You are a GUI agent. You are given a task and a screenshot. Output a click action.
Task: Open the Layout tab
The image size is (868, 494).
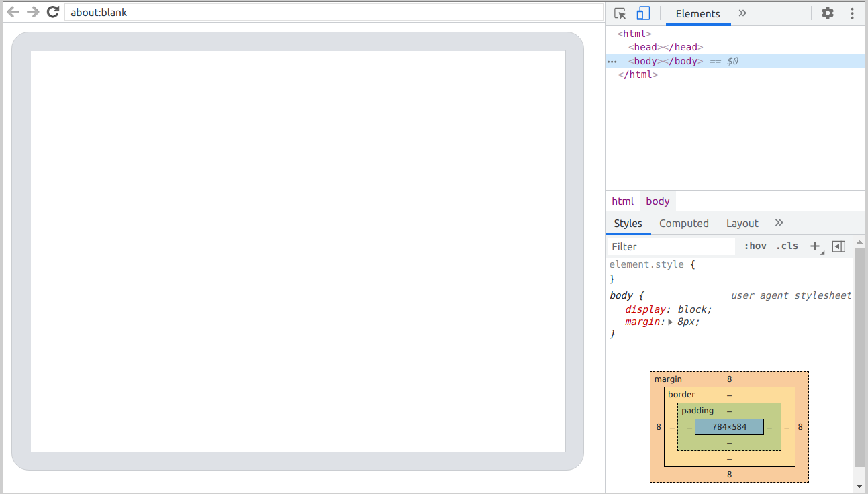(742, 224)
